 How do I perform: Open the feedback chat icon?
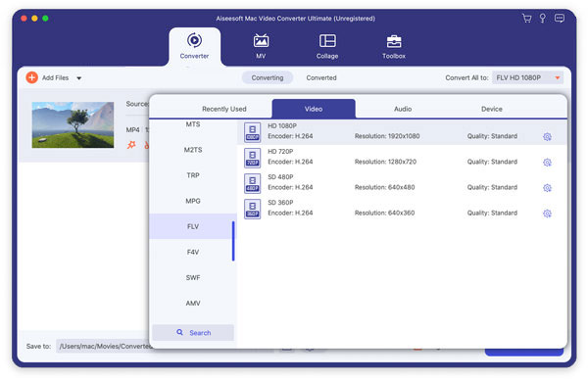pyautogui.click(x=560, y=19)
